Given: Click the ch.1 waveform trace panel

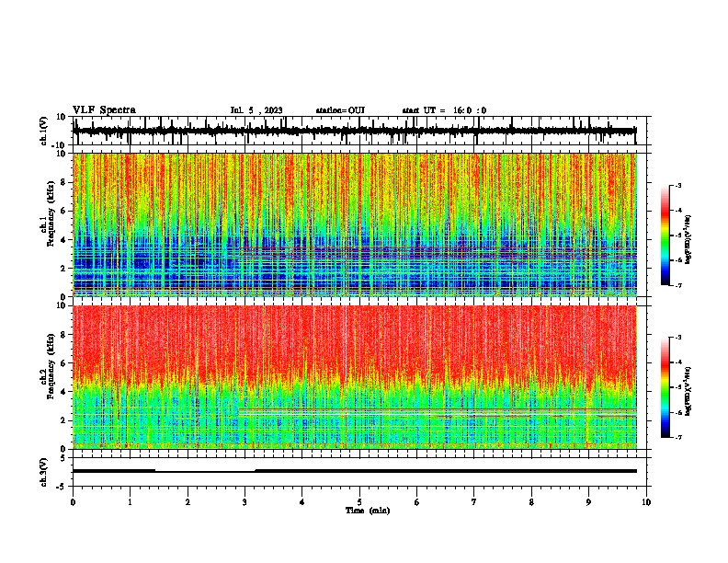Looking at the screenshot, I should (x=359, y=131).
